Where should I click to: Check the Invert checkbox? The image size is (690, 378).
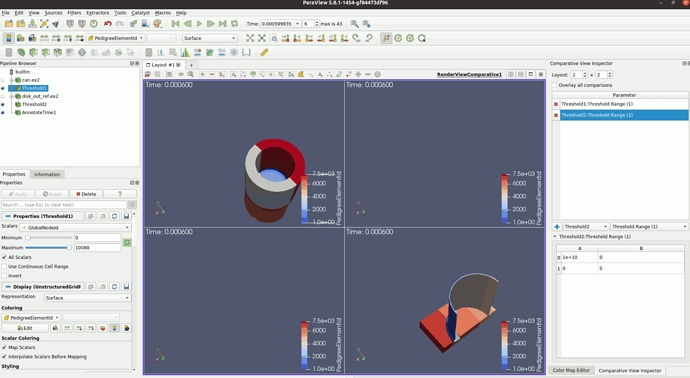(4, 276)
